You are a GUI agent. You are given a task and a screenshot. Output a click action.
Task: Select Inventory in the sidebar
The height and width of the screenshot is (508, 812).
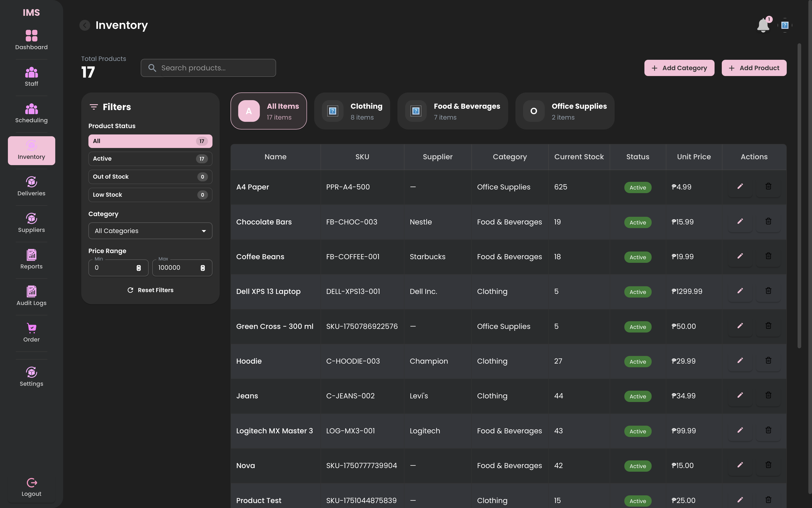(x=31, y=150)
